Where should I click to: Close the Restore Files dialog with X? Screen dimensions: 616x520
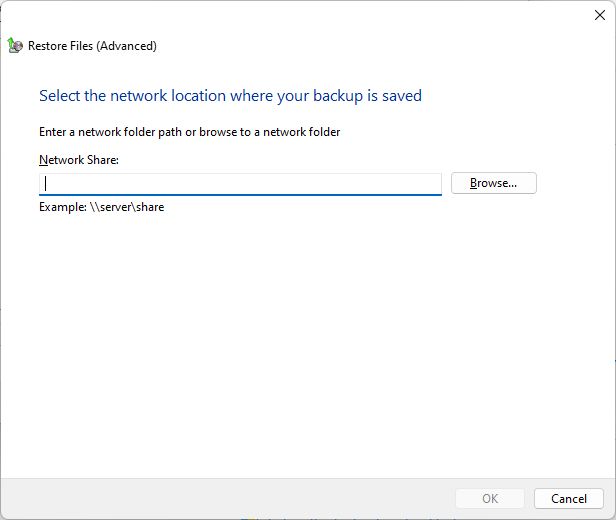[x=600, y=15]
